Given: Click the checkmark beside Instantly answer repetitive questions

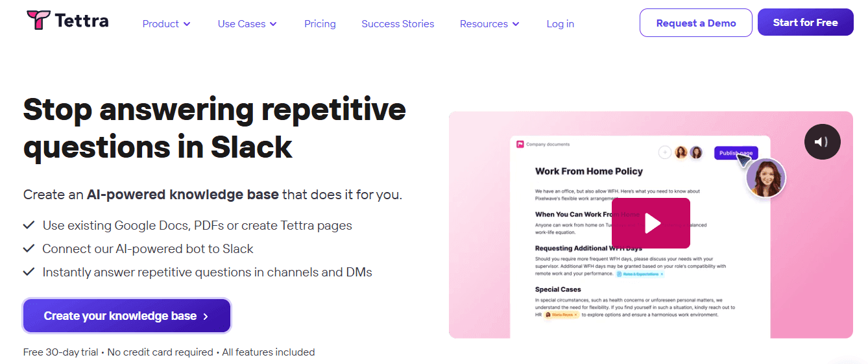Looking at the screenshot, I should pyautogui.click(x=29, y=272).
